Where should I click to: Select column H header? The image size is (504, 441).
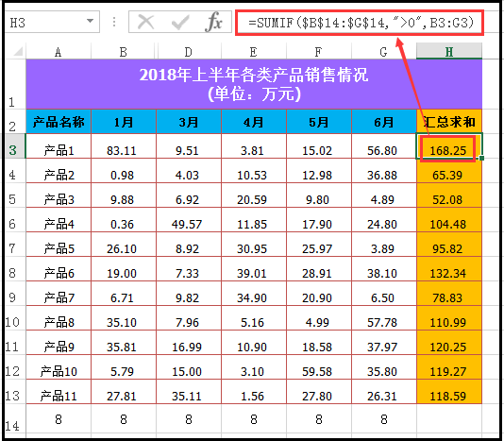tap(449, 52)
